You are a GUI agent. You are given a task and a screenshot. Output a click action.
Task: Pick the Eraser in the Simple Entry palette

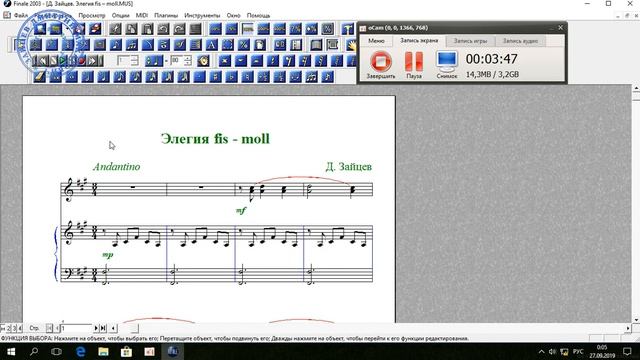[39, 76]
